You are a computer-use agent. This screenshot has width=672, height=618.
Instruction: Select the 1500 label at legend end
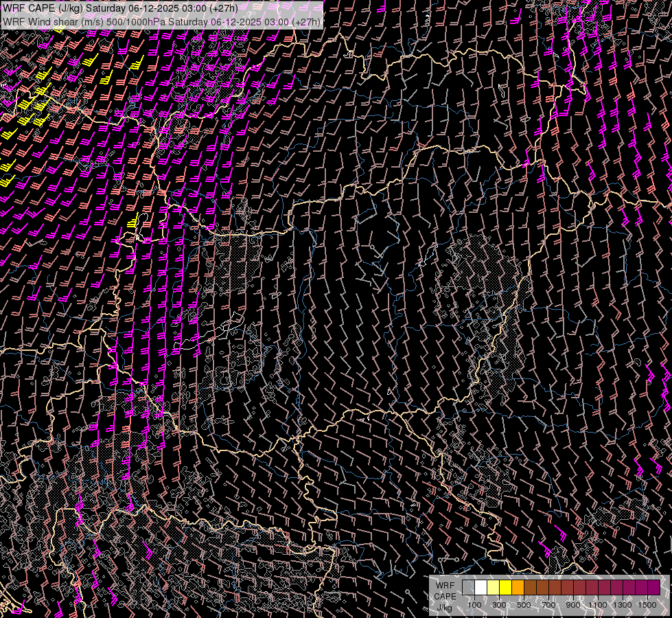click(x=647, y=605)
